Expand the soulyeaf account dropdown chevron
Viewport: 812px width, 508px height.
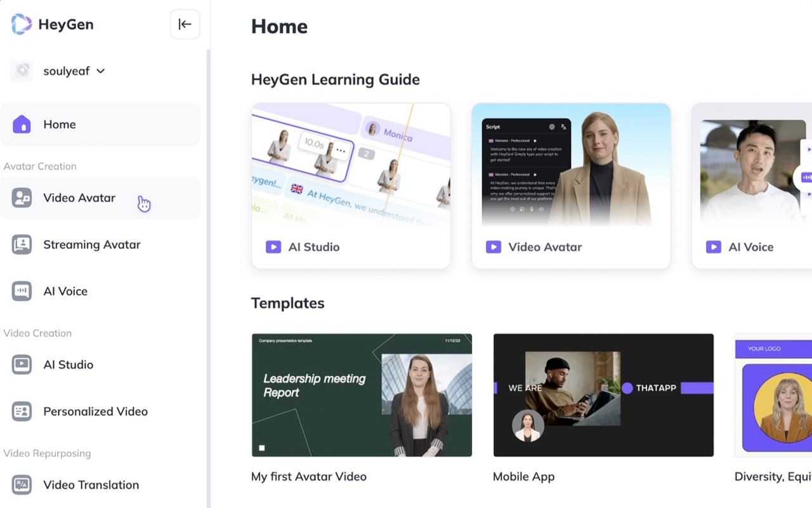(x=100, y=71)
